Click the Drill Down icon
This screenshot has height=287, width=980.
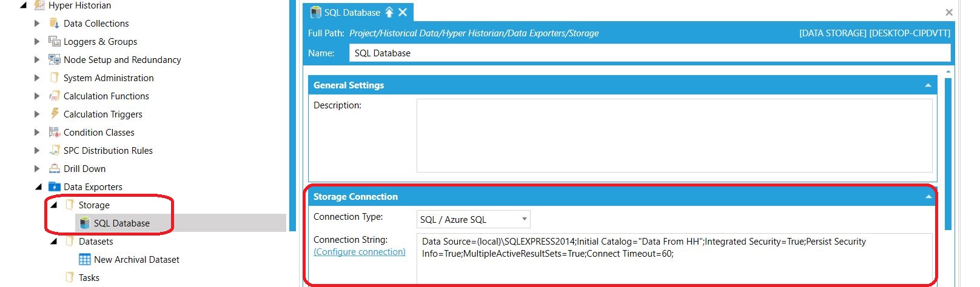pyautogui.click(x=55, y=169)
